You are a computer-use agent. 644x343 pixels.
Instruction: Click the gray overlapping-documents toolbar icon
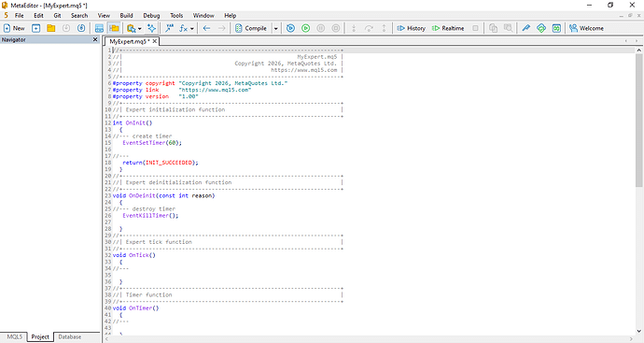(x=494, y=28)
